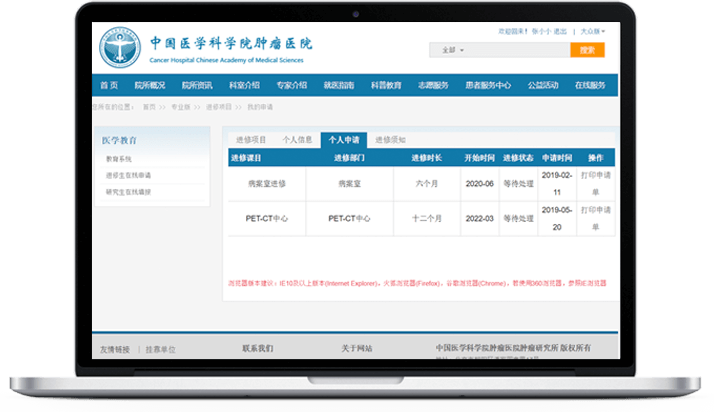This screenshot has height=412, width=714.
Task: Expand the 大众版 version dropdown
Action: pyautogui.click(x=594, y=32)
